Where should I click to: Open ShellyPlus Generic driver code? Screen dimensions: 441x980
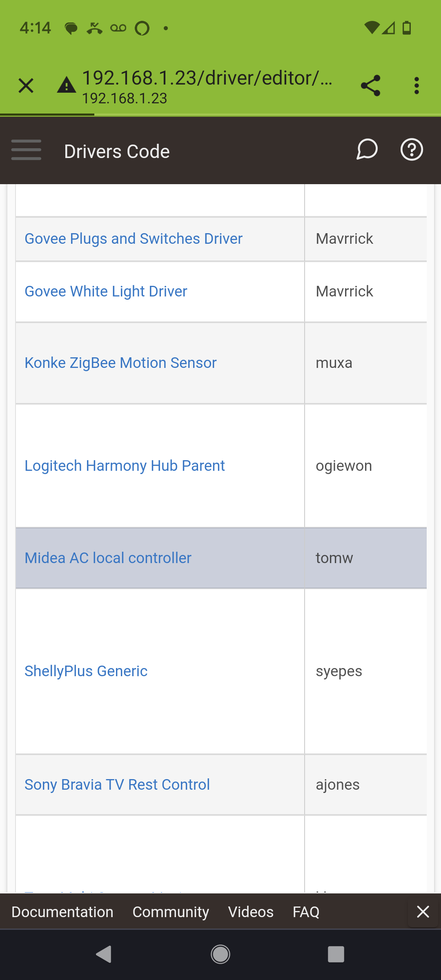(86, 671)
